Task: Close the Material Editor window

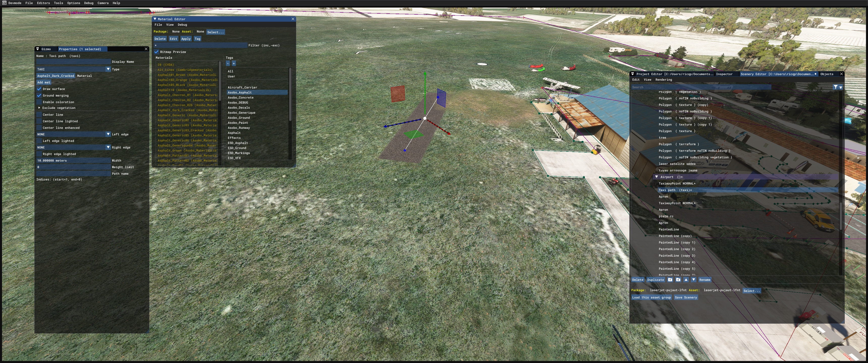Action: (293, 19)
